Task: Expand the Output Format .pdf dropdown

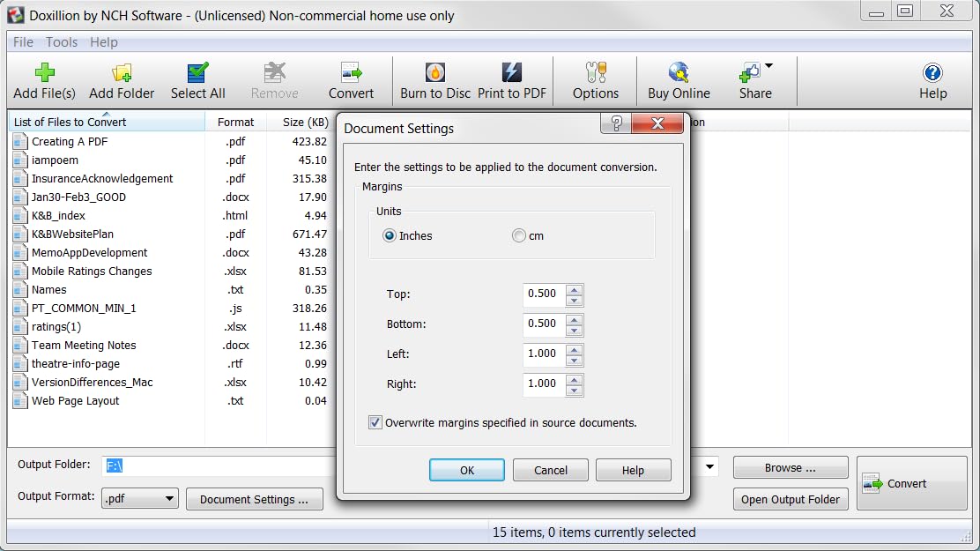Action: tap(169, 499)
